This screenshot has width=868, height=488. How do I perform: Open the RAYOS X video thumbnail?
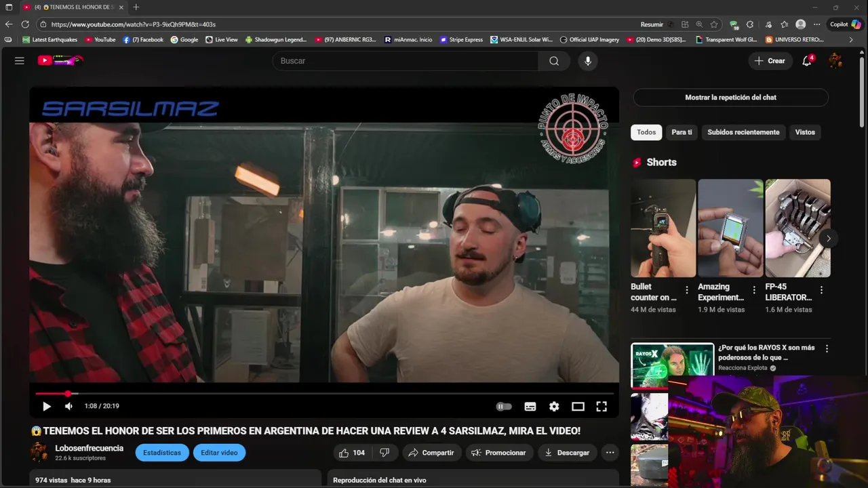click(x=672, y=365)
